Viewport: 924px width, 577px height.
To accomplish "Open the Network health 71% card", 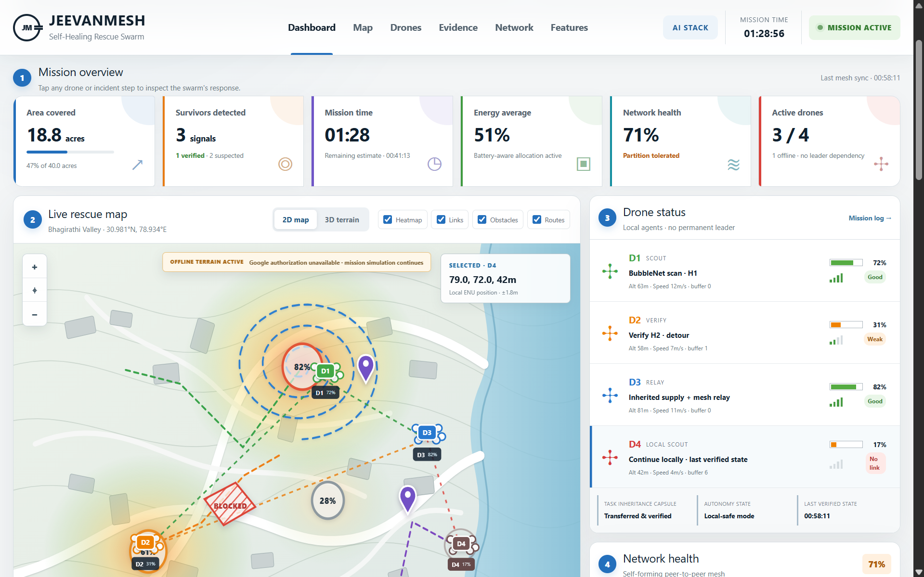I will (680, 141).
